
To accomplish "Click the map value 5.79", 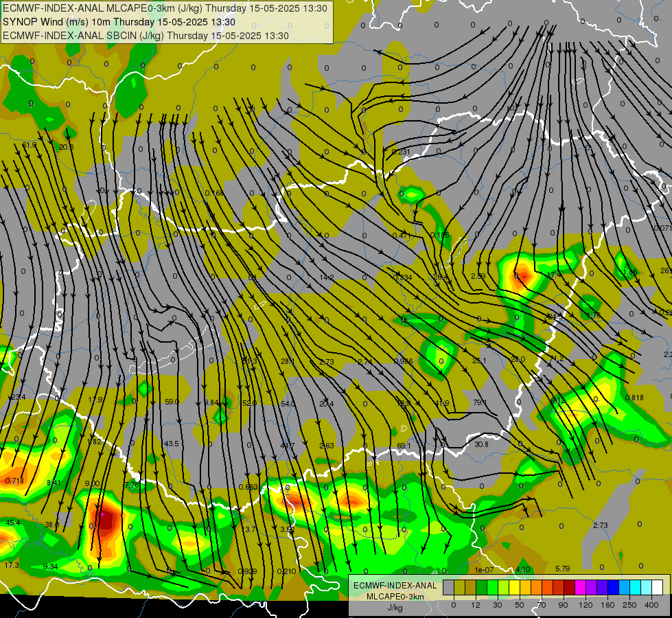I will click(x=563, y=569).
